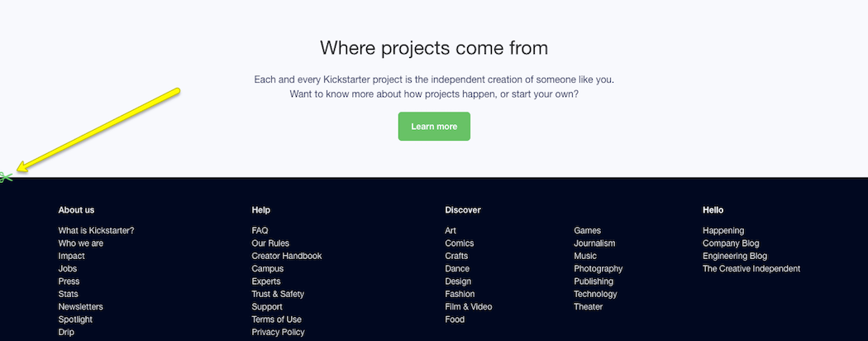
Task: Go to Spotlight page
Action: 75,320
